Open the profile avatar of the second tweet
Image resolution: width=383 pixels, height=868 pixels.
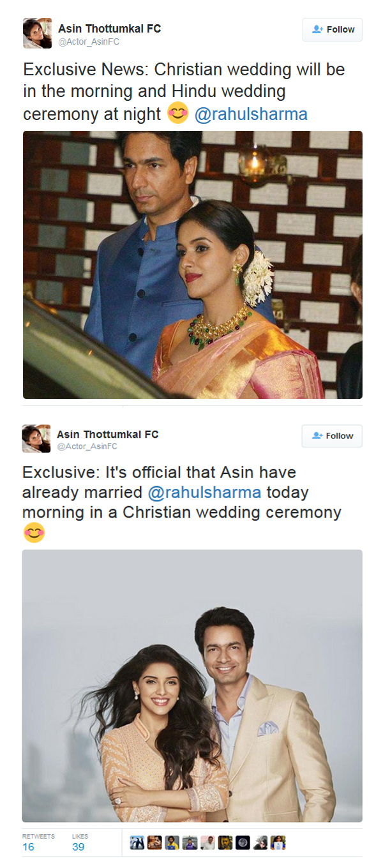tap(36, 438)
